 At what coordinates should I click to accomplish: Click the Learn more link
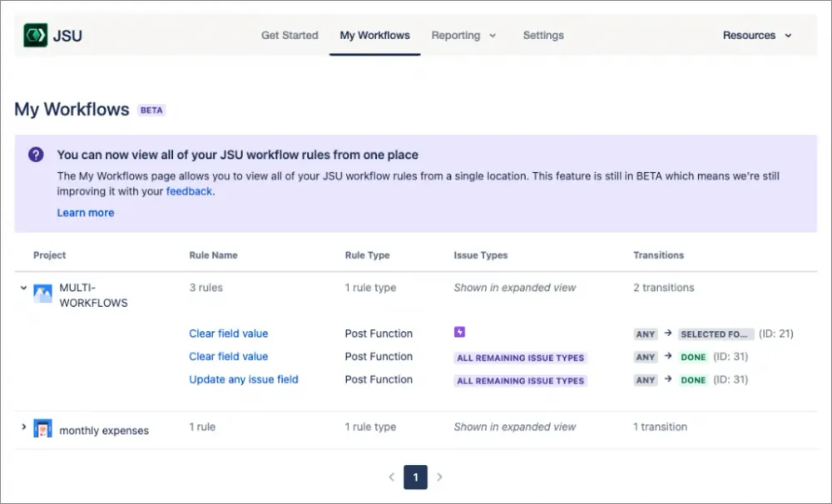coord(86,213)
